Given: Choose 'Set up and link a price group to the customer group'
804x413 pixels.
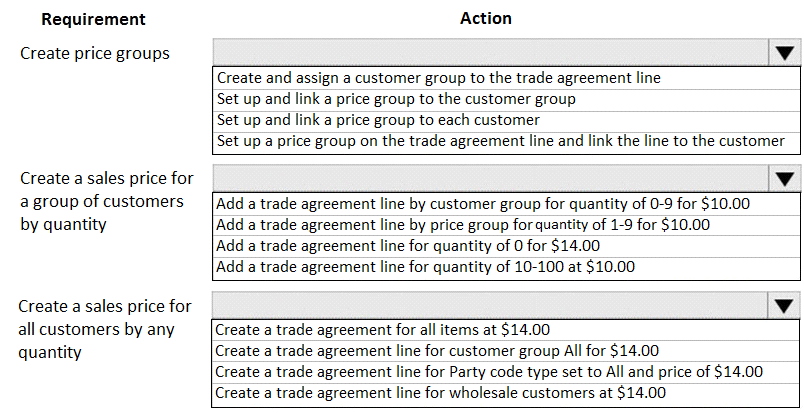Looking at the screenshot, I should point(506,99).
